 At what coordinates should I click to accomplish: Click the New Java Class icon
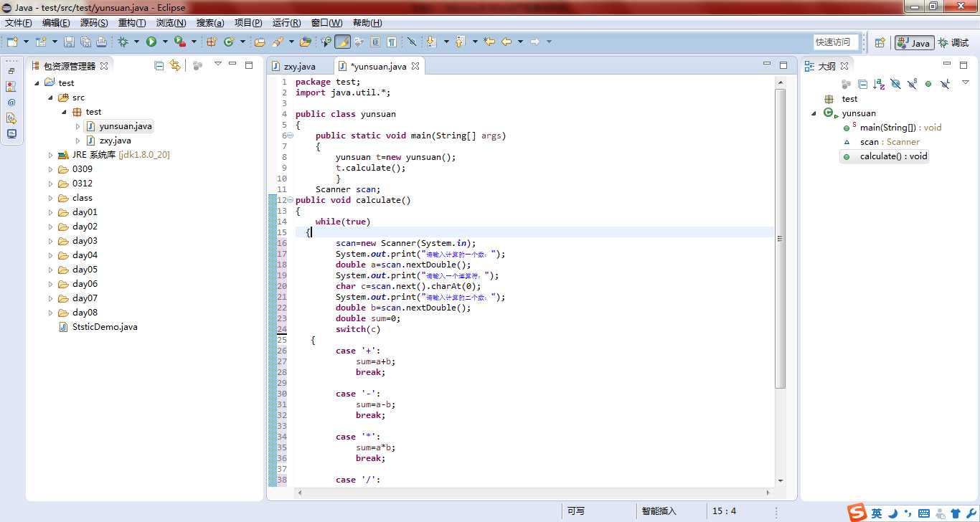229,42
